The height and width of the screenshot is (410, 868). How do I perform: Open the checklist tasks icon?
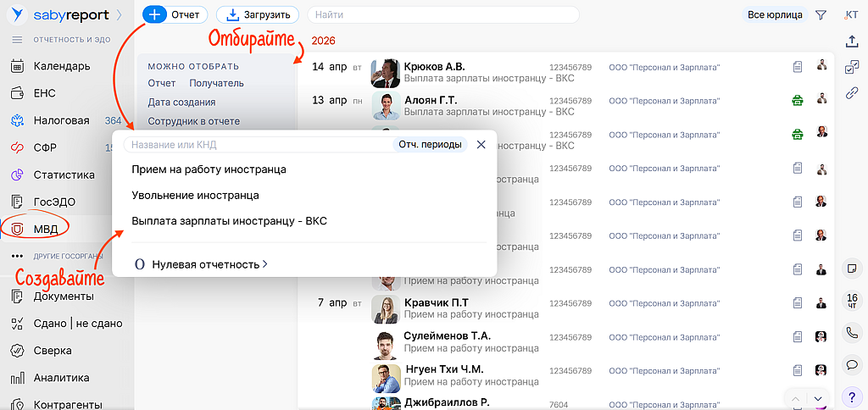point(852,67)
